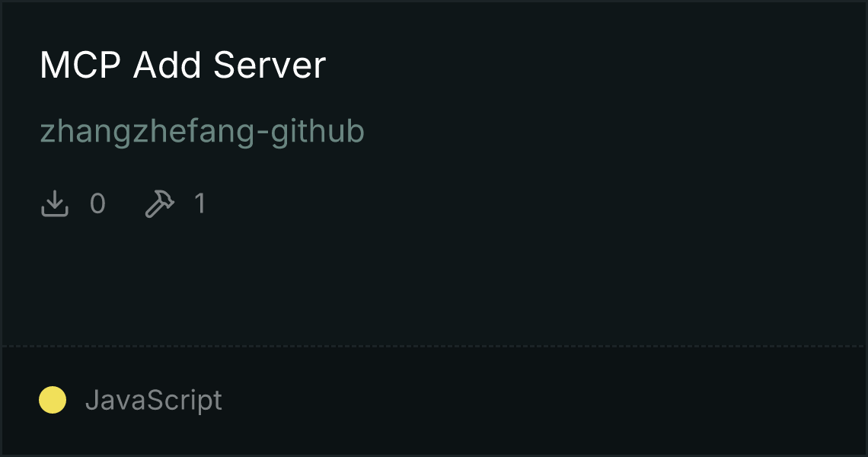Click empty area below the stats row
The image size is (868, 457).
[434, 283]
